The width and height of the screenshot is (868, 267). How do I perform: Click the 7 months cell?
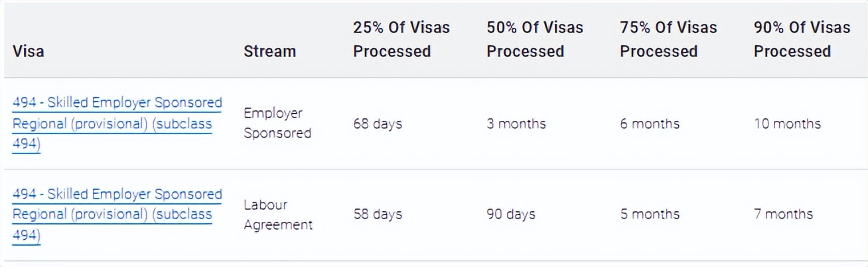tap(784, 215)
